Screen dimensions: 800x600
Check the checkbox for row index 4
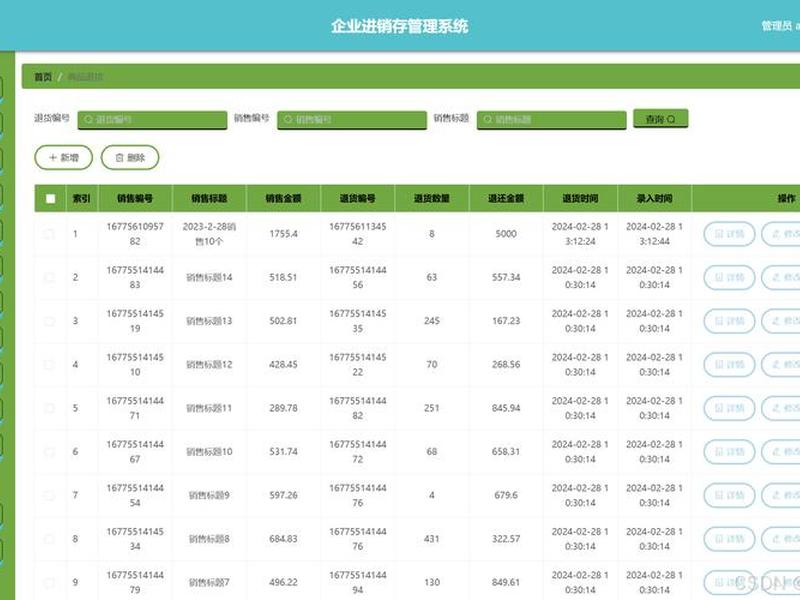tap(49, 364)
